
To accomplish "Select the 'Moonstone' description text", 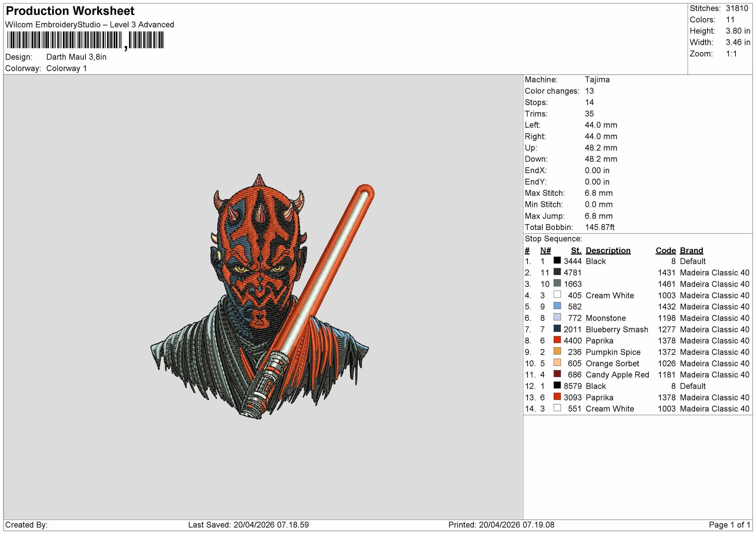I will [x=606, y=318].
